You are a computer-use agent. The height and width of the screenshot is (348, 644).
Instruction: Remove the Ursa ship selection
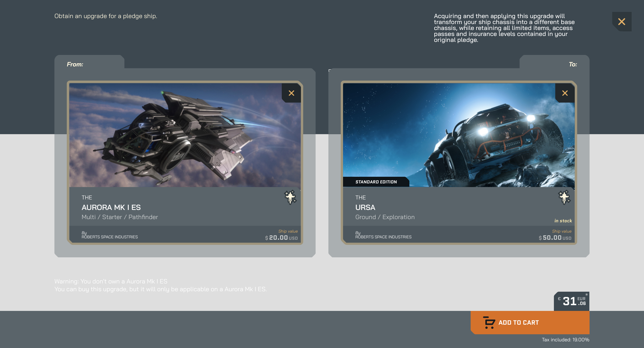565,93
